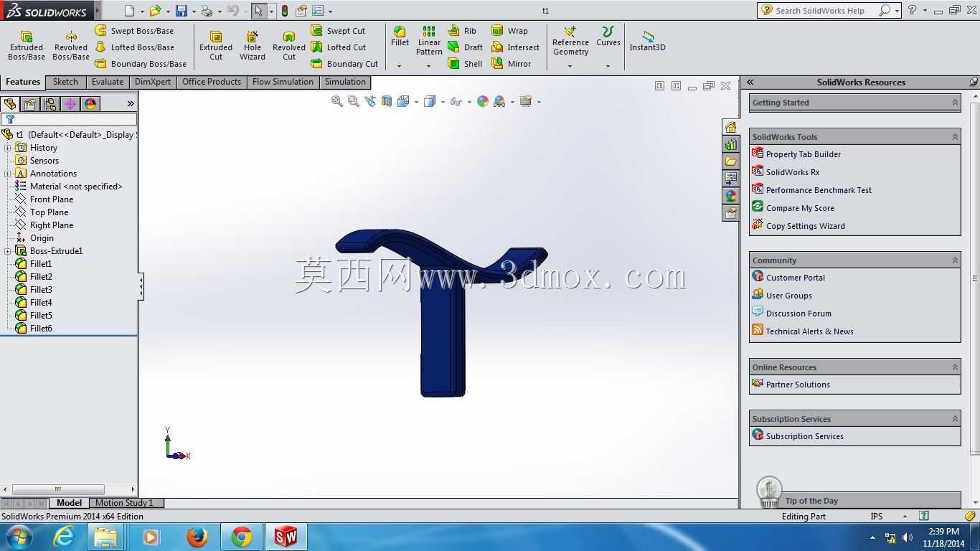Launch SolidWorks Rx
Image resolution: width=980 pixels, height=551 pixels.
[793, 172]
